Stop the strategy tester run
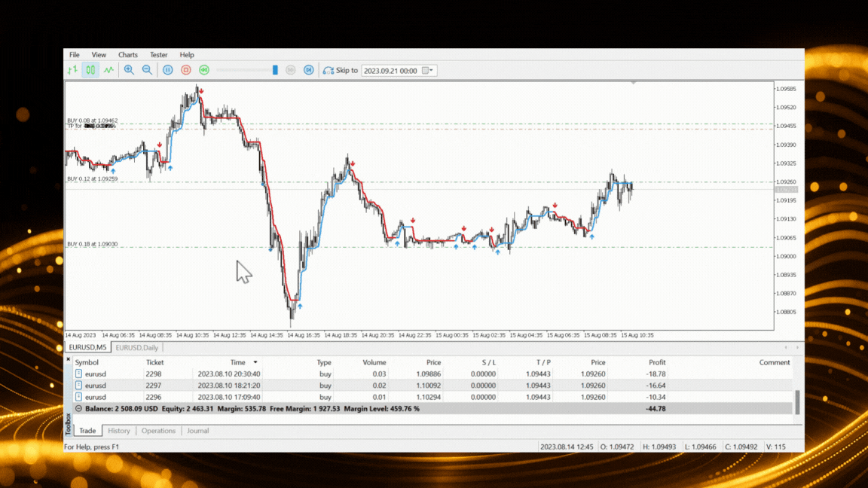868x488 pixels. (x=186, y=70)
